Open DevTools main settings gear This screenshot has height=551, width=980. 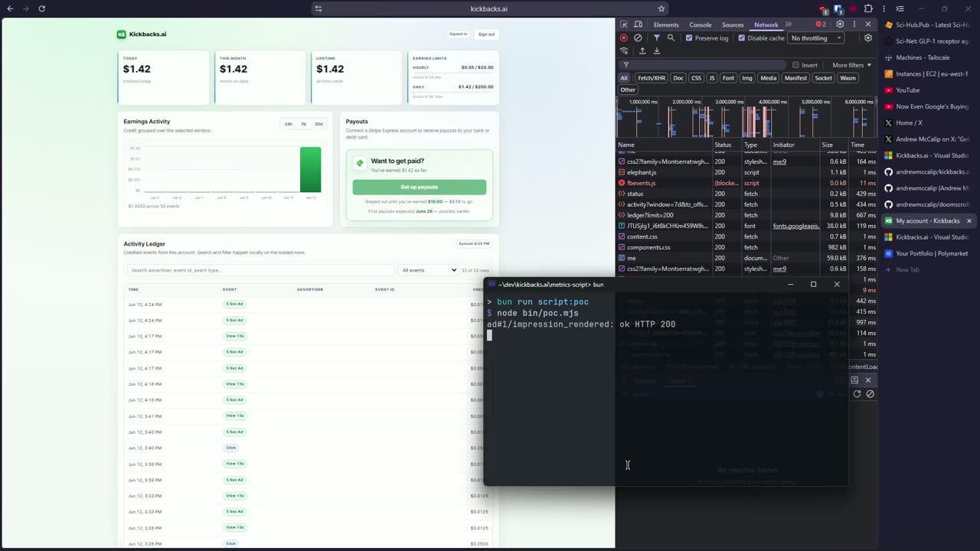[840, 24]
